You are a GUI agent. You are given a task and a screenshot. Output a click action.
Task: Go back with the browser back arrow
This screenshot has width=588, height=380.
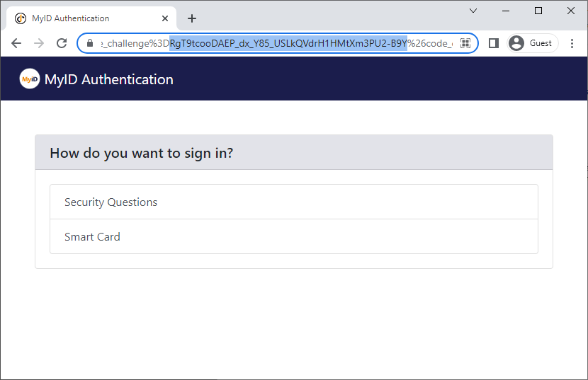click(16, 43)
